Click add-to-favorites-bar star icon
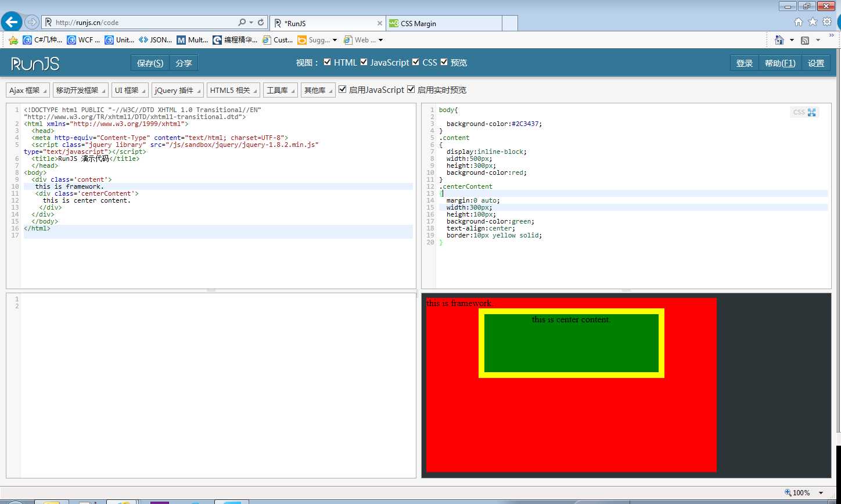 pyautogui.click(x=13, y=40)
